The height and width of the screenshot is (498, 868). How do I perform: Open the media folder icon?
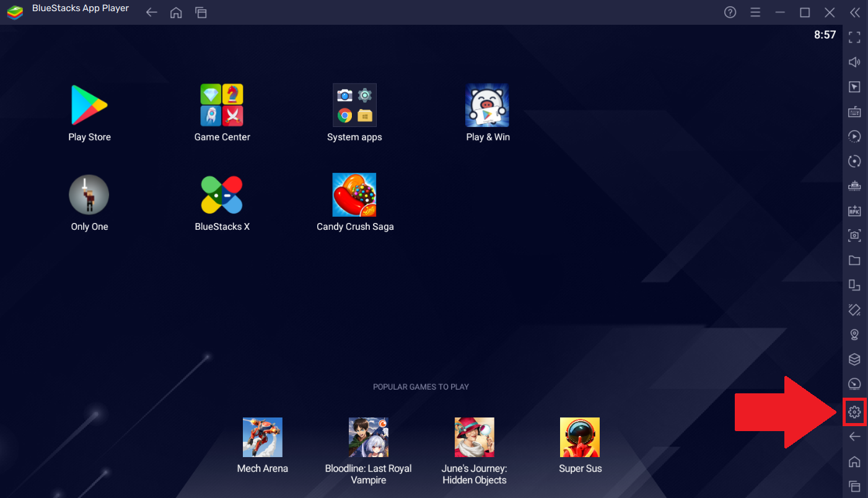854,260
